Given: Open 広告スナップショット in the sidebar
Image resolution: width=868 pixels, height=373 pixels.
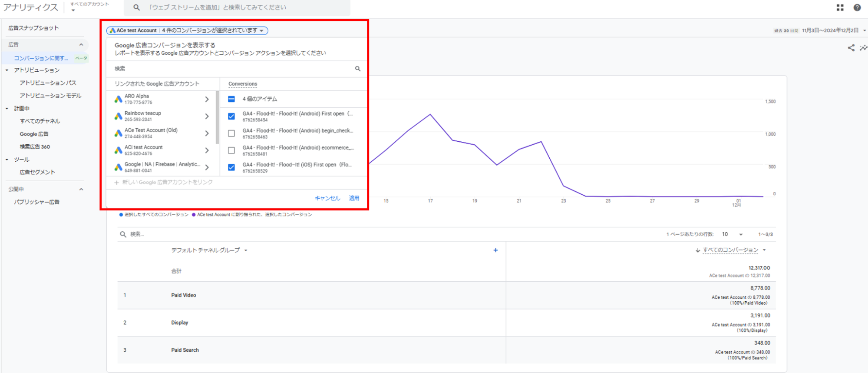Looking at the screenshot, I should (33, 28).
